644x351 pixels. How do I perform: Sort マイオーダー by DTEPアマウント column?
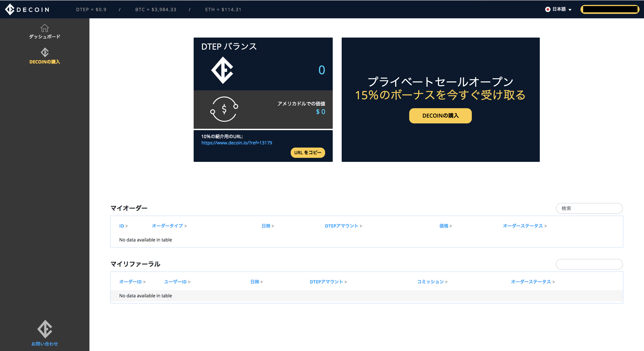343,226
